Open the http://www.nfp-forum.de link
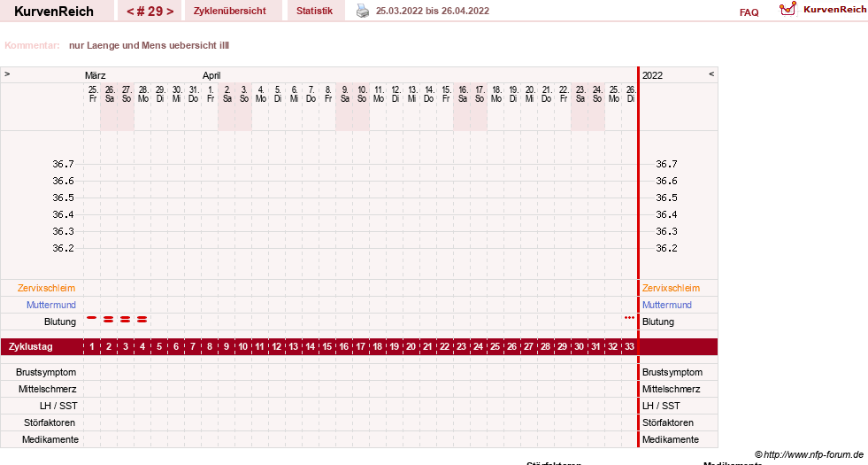This screenshot has height=465, width=868. click(813, 454)
